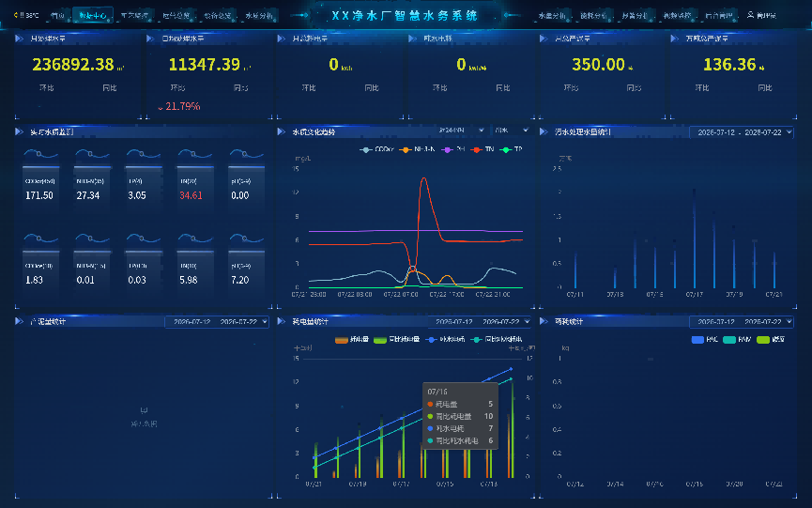Toggle orange 耗电量 legend entry

tap(352, 340)
